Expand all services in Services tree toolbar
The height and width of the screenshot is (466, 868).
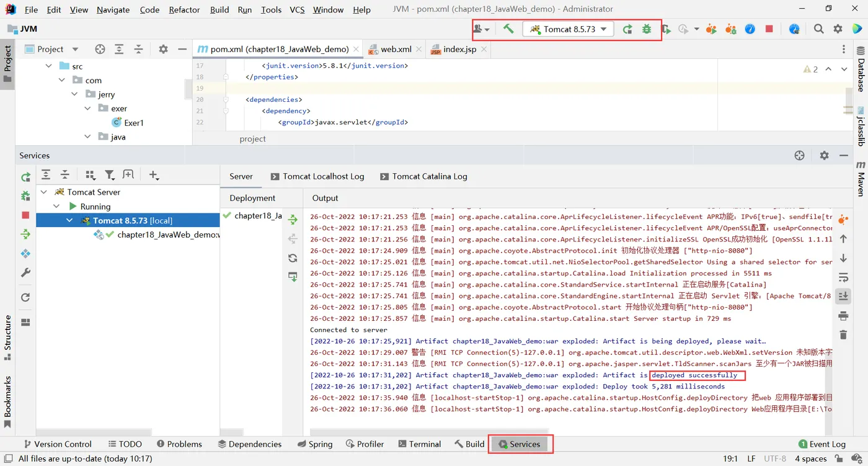click(46, 175)
